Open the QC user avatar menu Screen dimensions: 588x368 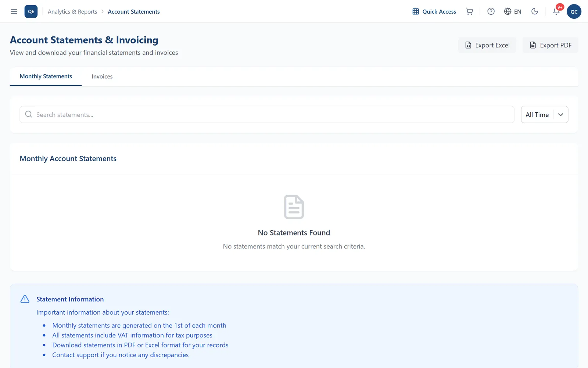click(x=574, y=11)
